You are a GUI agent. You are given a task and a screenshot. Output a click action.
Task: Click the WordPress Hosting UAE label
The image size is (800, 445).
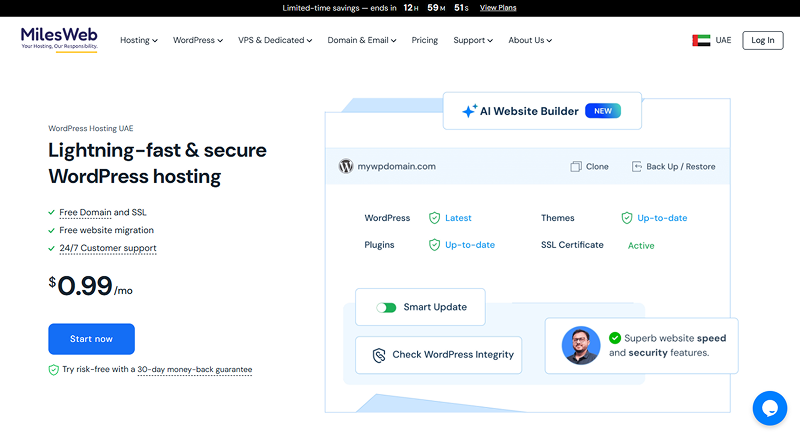(x=91, y=129)
